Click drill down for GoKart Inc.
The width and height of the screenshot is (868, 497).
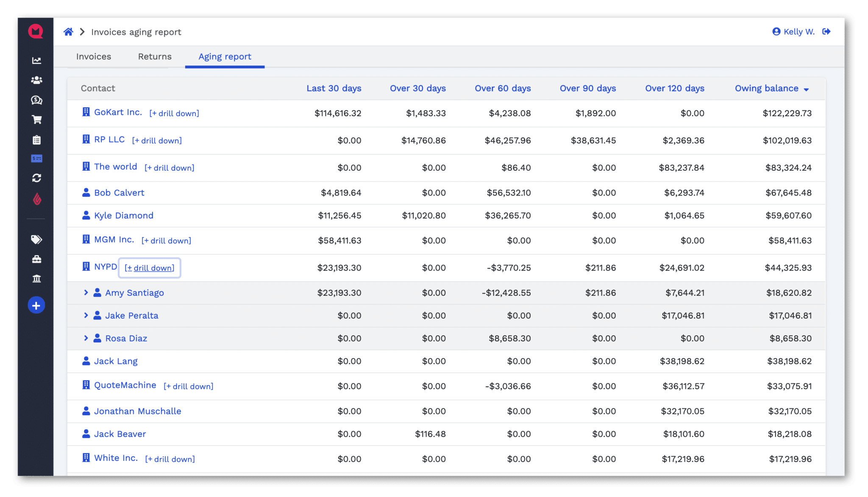174,113
